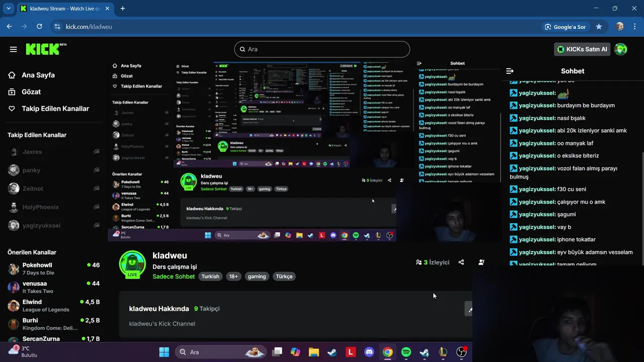Screen dimensions: 644x362
Task: Open File Explorer from the taskbar
Action: click(313, 352)
